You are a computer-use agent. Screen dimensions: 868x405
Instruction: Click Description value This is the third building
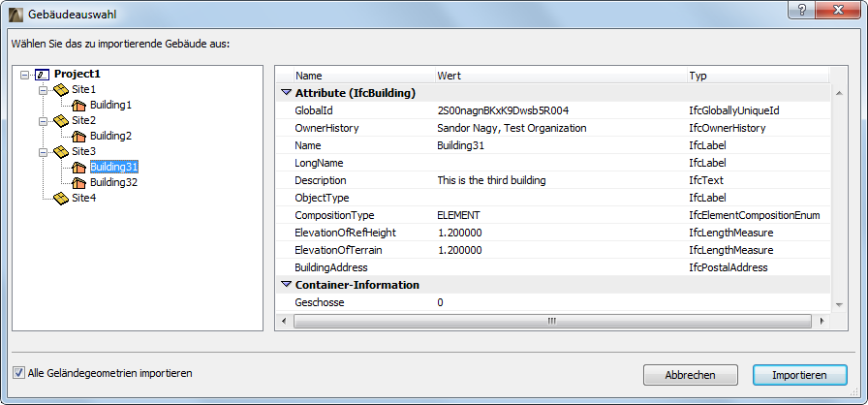point(491,180)
